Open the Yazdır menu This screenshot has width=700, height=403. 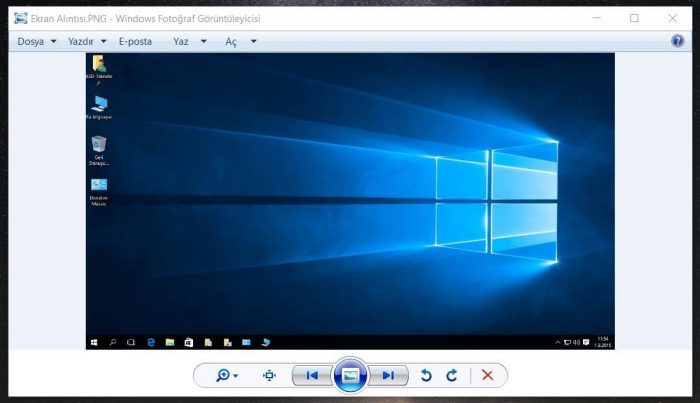[87, 42]
